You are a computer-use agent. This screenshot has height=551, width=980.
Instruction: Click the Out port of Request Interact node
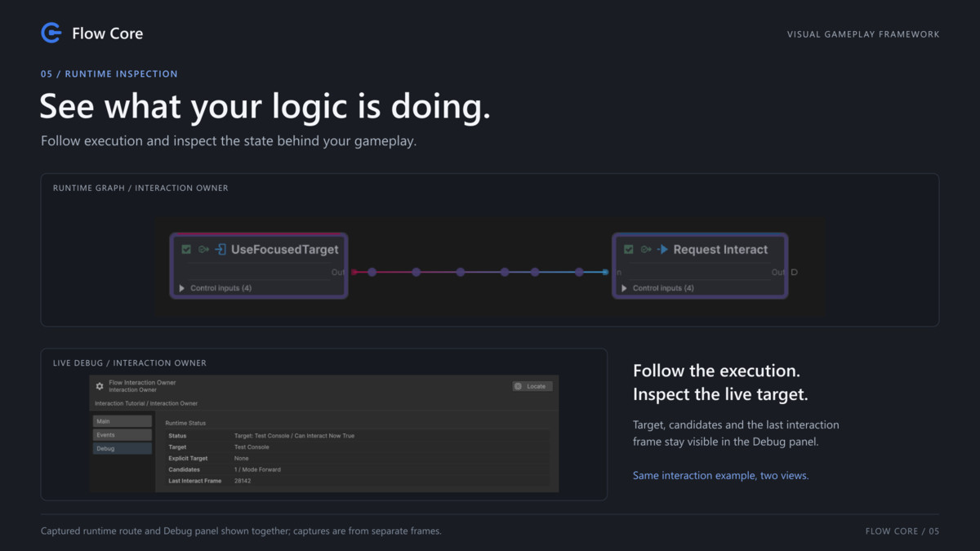click(x=795, y=272)
